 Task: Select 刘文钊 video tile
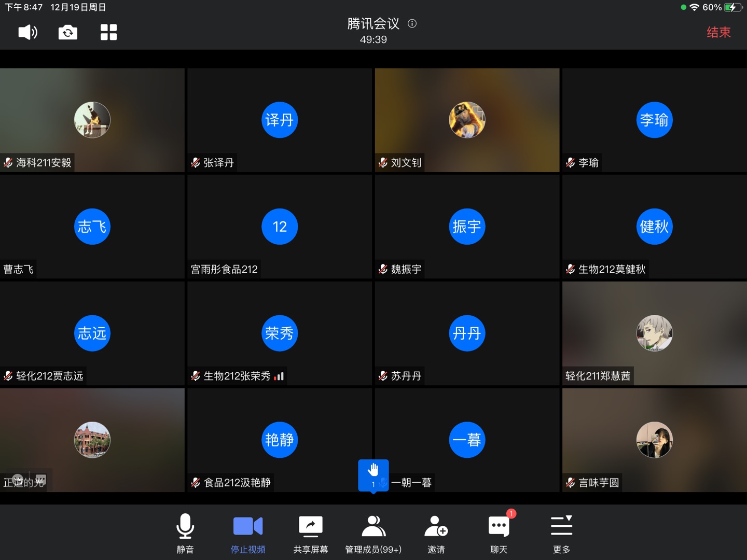point(467,120)
